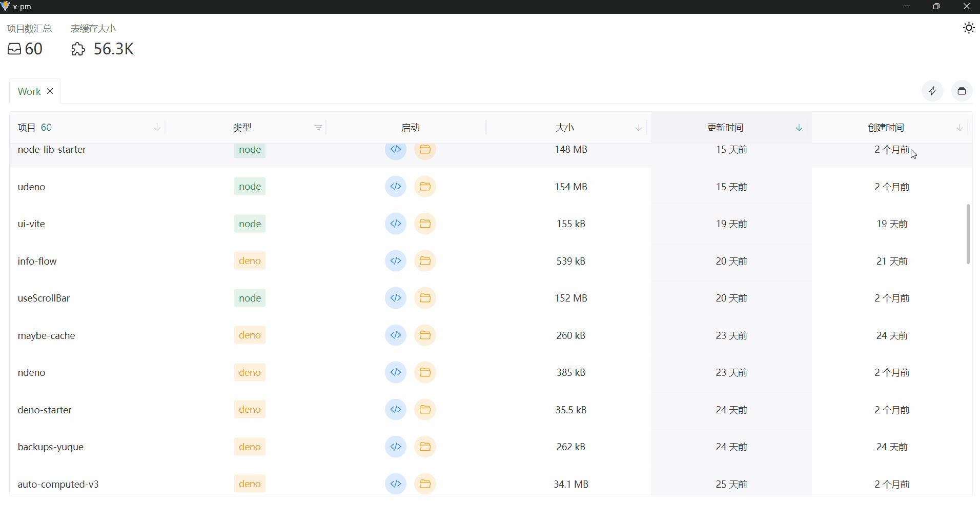Click the window view icon near top right

(x=962, y=91)
